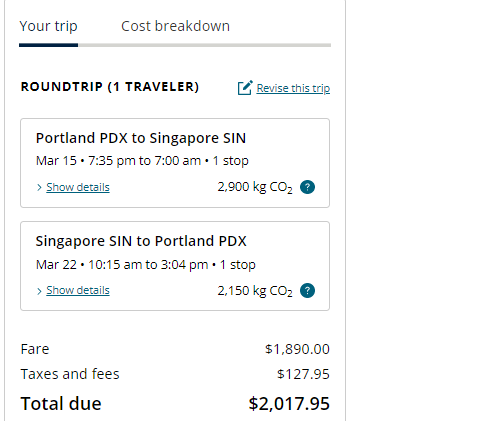Switch to the Cost breakdown tab
Image resolution: width=501 pixels, height=421 pixels.
pos(175,26)
